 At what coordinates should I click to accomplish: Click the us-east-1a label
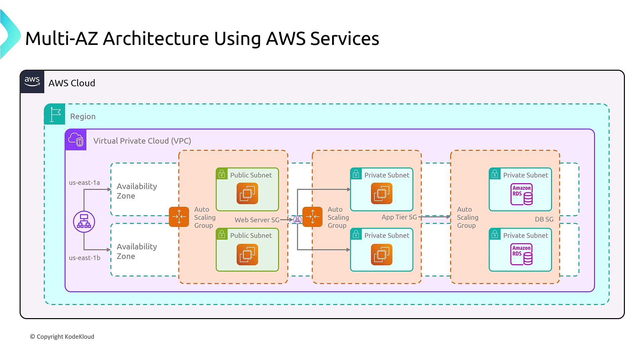(85, 183)
